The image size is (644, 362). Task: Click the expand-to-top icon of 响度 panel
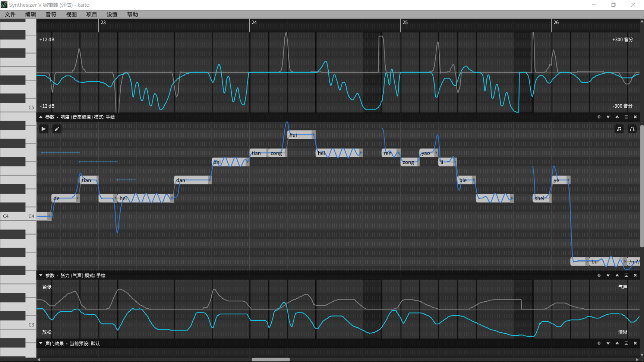[626, 117]
